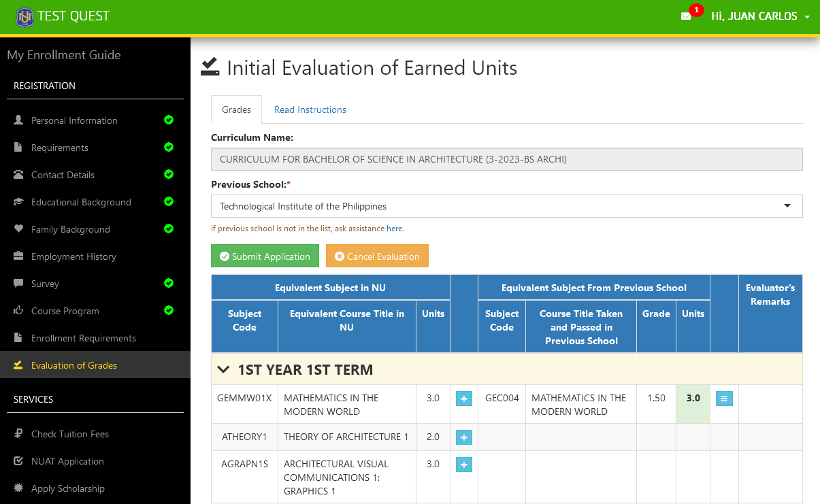Open Contact Details page
The height and width of the screenshot is (504, 820).
(x=95, y=175)
